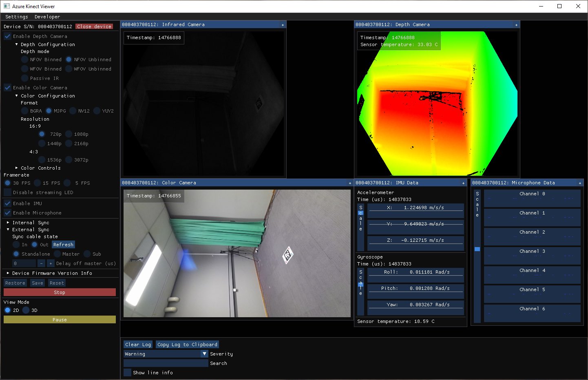The image size is (588, 380).
Task: Click the plus icon on Microphone Data panel
Action: (580, 183)
